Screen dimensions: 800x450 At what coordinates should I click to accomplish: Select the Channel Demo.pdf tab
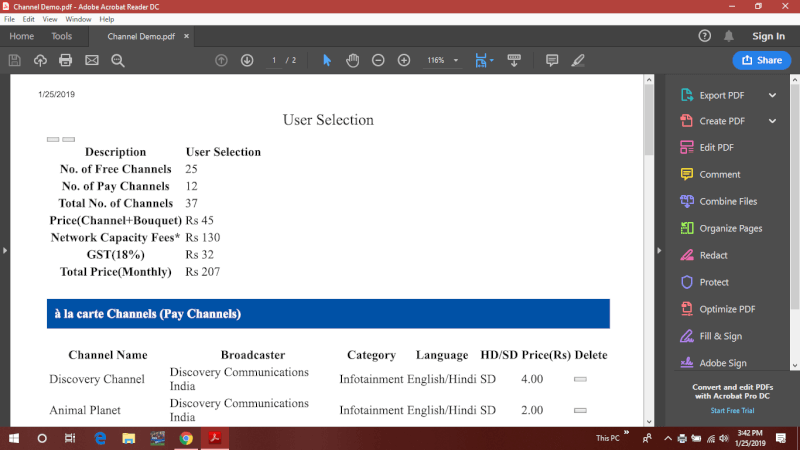tap(141, 36)
